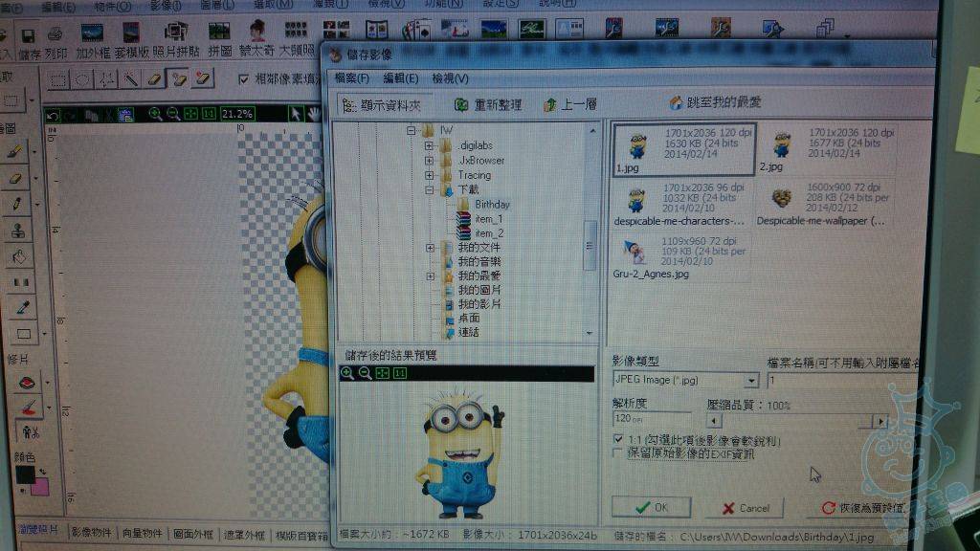Enable 保留原始影像的EXIF資訊 checkbox

[618, 453]
